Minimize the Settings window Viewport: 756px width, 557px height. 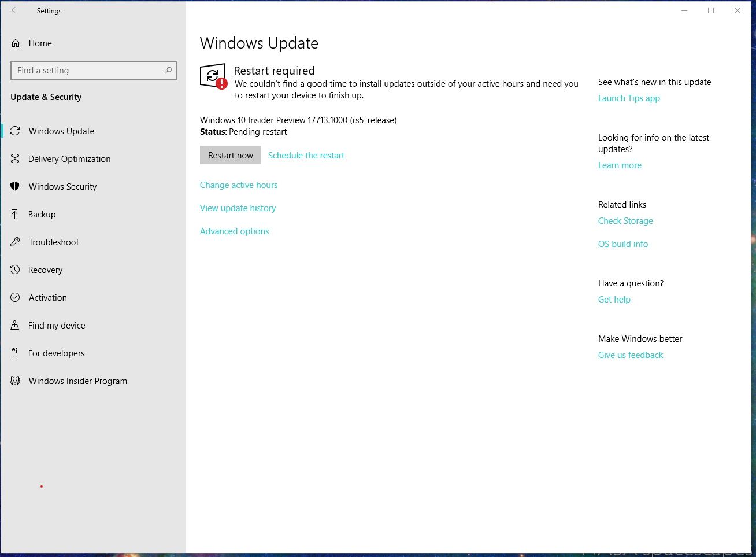coord(684,10)
